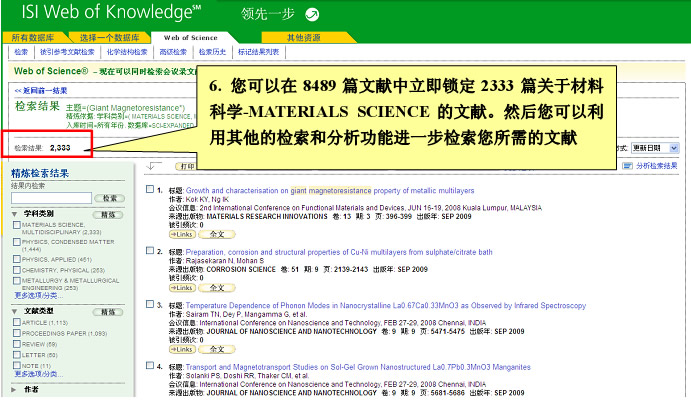Check Metallurgy & Metallurgical Engineering category
This screenshot has height=400, width=691.
(17, 280)
